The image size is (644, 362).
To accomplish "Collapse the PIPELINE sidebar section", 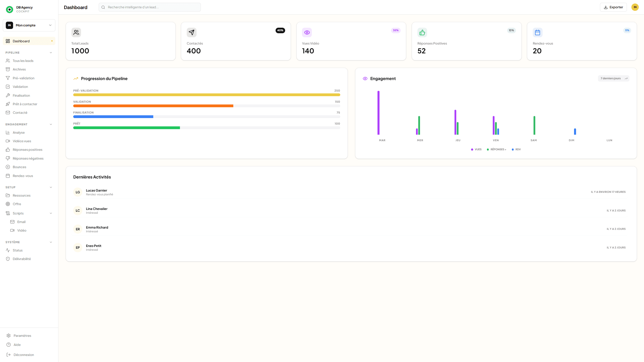I will 51,52.
